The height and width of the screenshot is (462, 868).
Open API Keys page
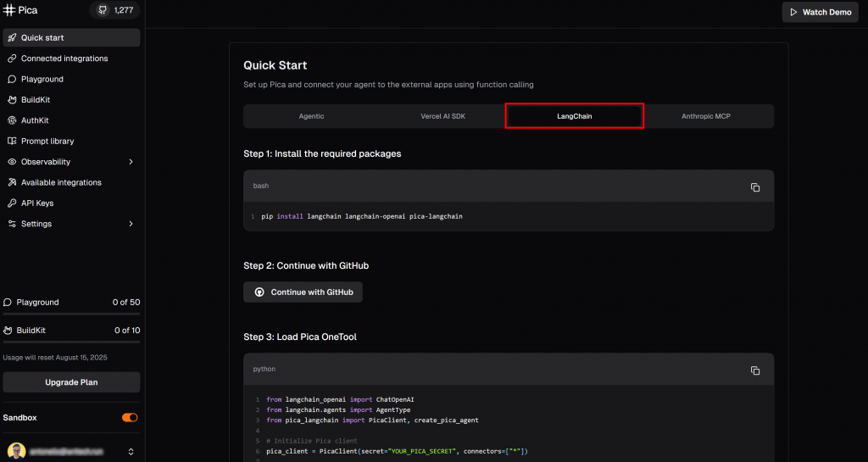point(37,203)
